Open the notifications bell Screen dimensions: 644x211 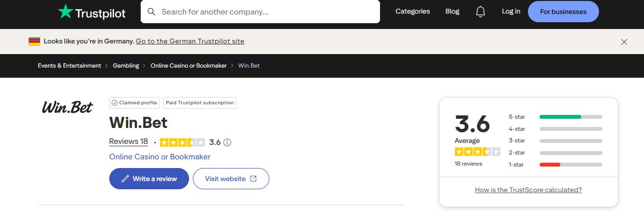pyautogui.click(x=480, y=12)
